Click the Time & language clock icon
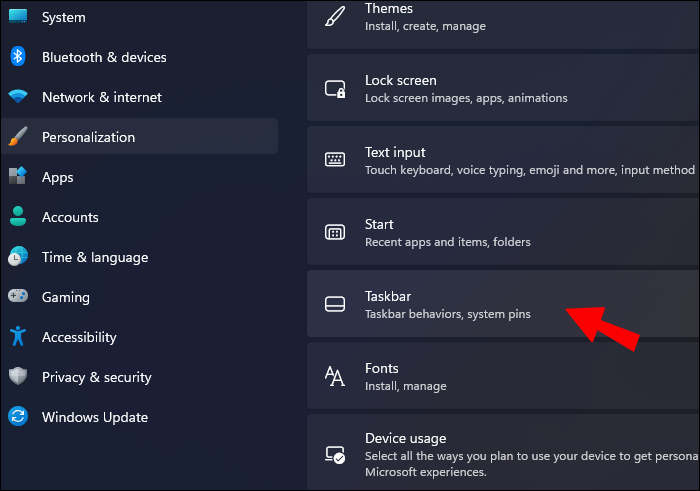 tap(18, 257)
